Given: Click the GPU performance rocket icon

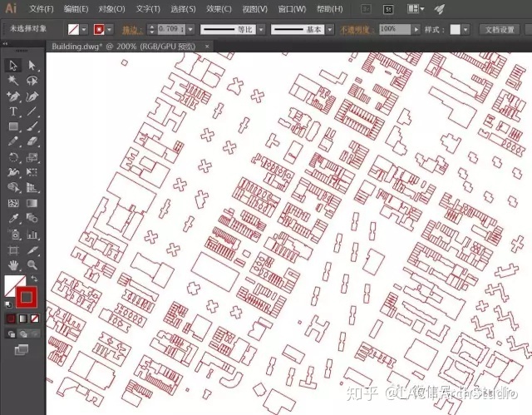Looking at the screenshot, I should tap(440, 9).
